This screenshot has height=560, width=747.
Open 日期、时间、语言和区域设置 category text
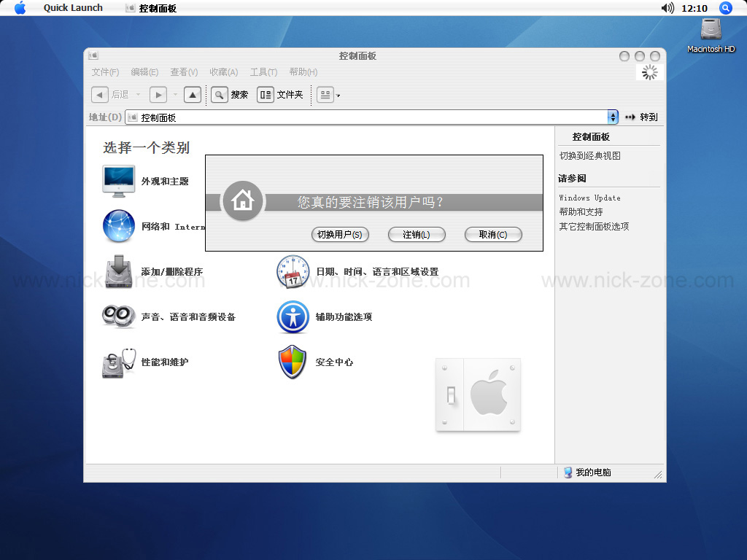pyautogui.click(x=377, y=272)
